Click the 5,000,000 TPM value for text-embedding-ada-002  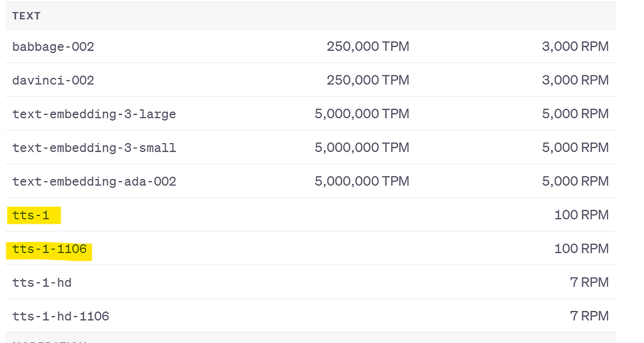pos(362,182)
